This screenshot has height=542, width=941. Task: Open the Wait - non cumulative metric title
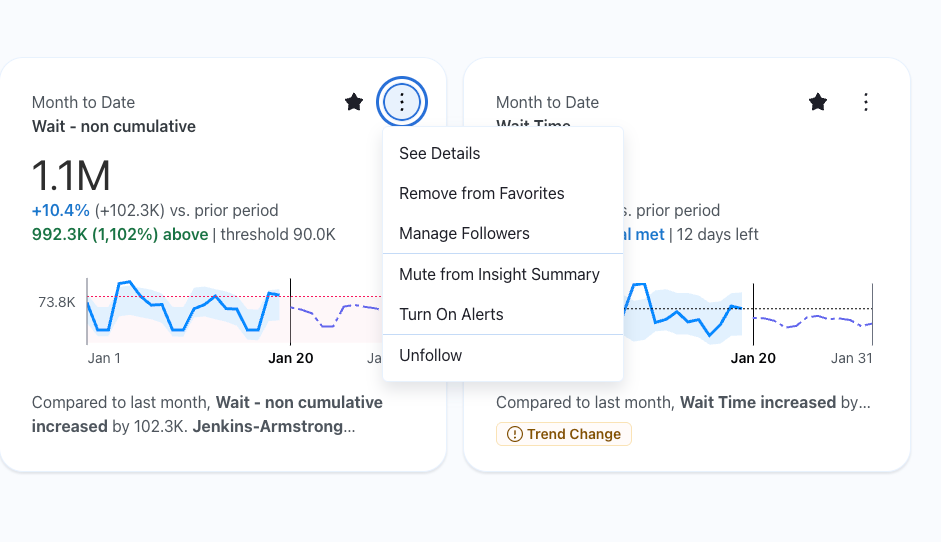[x=114, y=126]
